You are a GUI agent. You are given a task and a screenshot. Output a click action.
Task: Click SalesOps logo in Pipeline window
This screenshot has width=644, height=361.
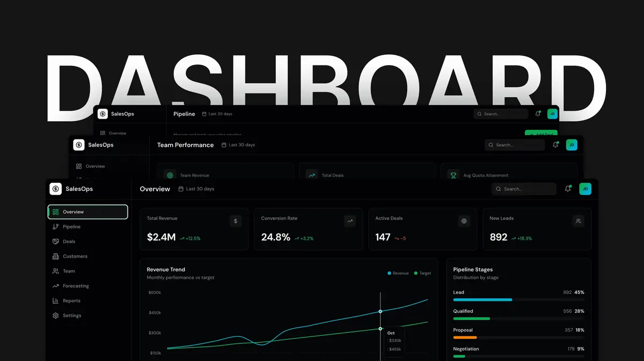pos(103,114)
